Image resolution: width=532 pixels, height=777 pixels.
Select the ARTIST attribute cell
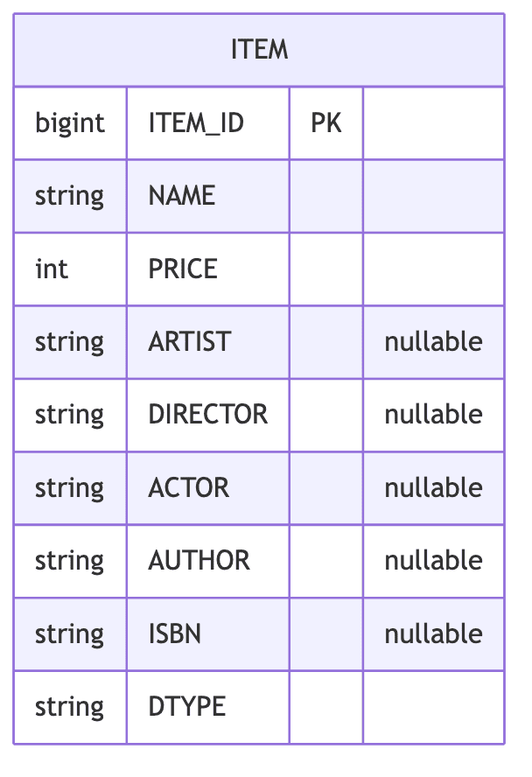click(190, 341)
